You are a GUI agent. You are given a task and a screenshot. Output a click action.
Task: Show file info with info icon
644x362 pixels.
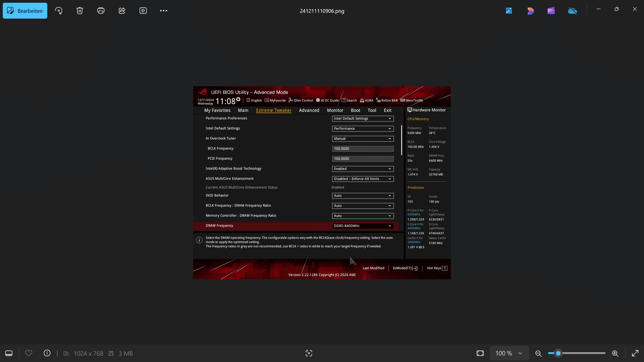47,353
